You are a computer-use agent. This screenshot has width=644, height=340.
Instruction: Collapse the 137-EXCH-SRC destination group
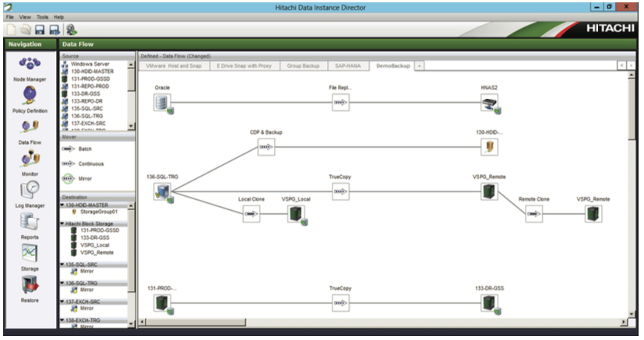click(x=62, y=301)
